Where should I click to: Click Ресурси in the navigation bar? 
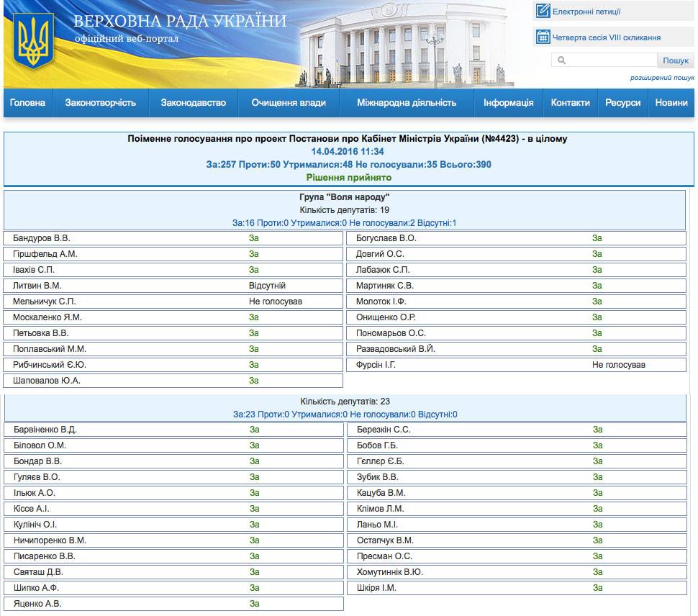(623, 103)
